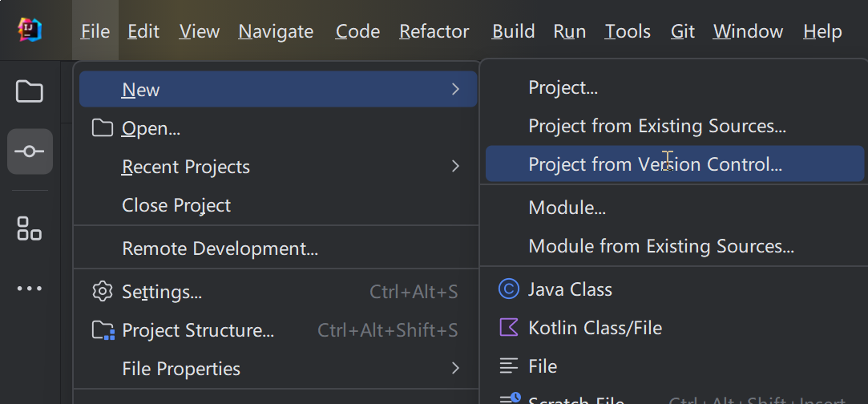
Task: Select Remote Development menu entry
Action: [x=220, y=248]
